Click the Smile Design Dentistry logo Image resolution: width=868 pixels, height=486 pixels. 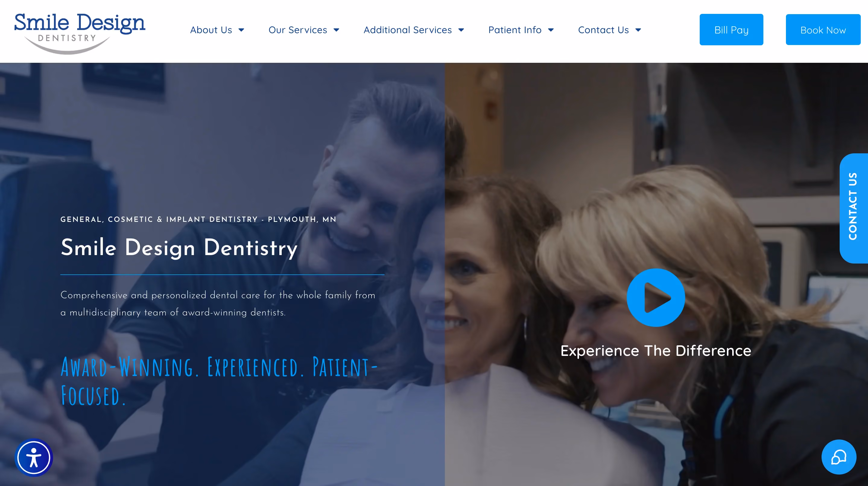(80, 34)
